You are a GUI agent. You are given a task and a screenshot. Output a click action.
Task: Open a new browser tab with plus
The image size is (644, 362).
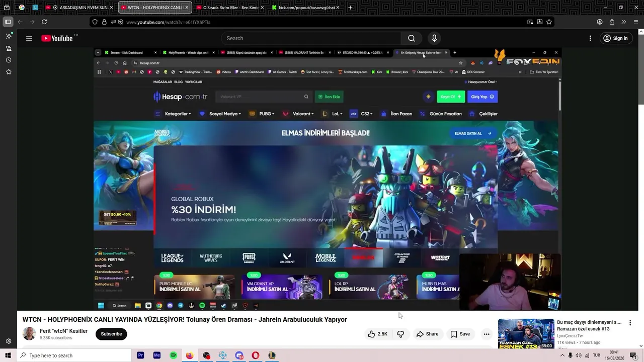click(x=350, y=8)
